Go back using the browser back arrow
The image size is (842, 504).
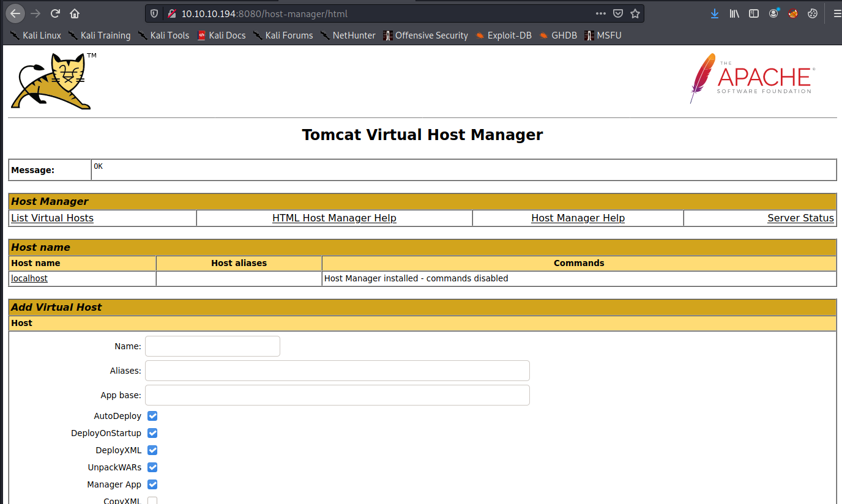tap(15, 13)
